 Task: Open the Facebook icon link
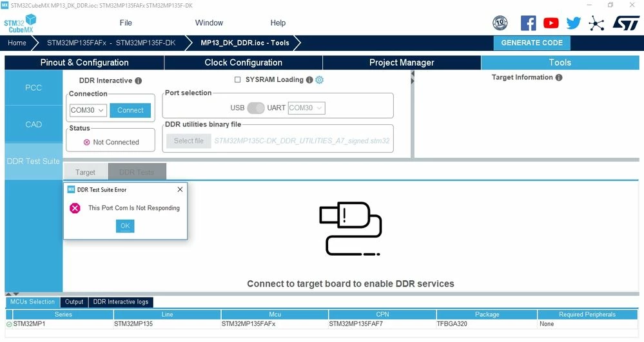pos(528,23)
